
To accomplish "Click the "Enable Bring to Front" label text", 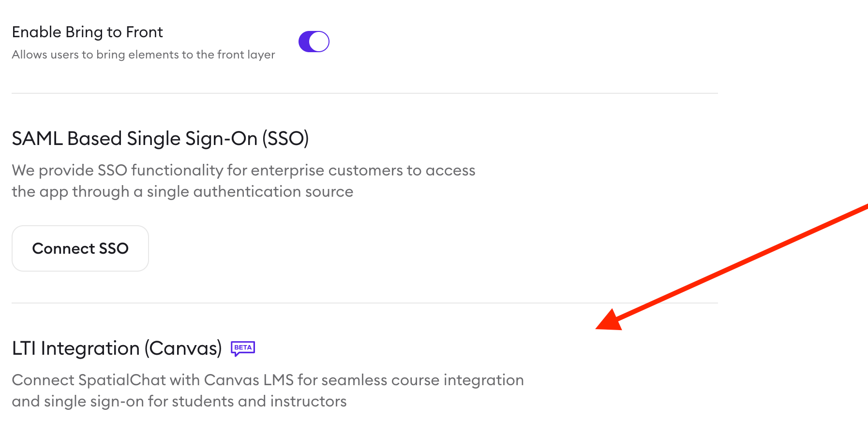I will coord(88,32).
